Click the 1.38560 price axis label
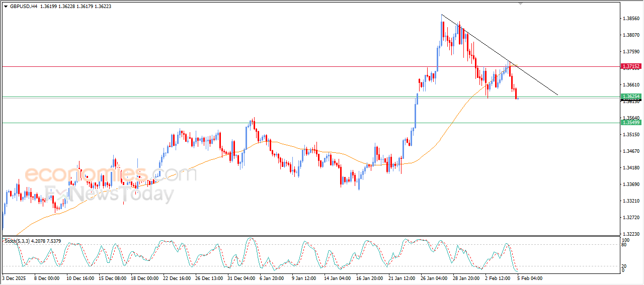This screenshot has height=285, width=644. (631, 19)
